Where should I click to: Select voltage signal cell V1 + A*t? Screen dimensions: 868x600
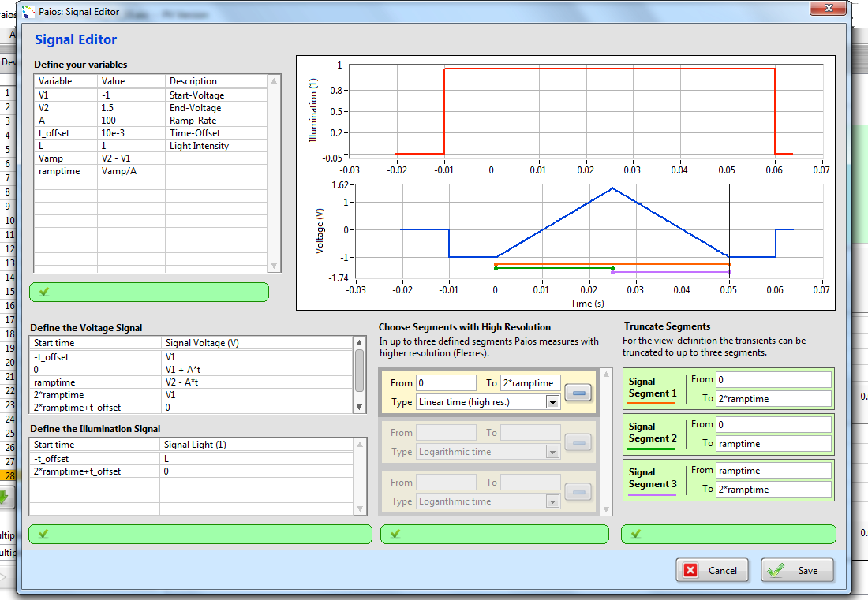click(257, 370)
